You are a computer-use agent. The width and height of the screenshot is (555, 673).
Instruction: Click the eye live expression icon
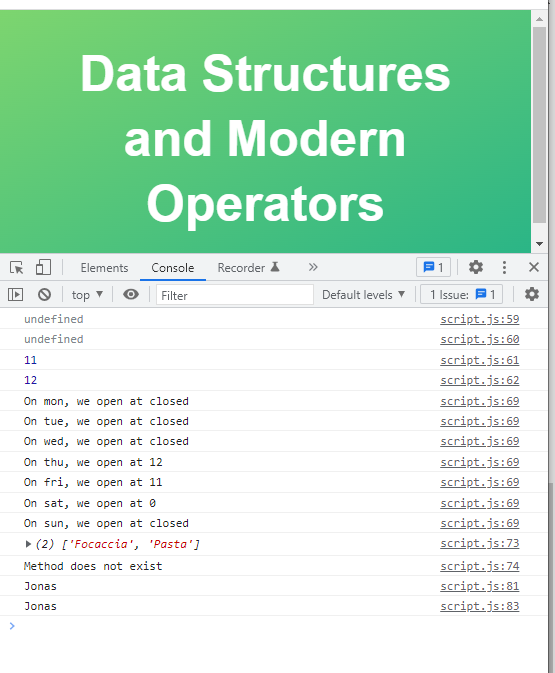[x=131, y=294]
